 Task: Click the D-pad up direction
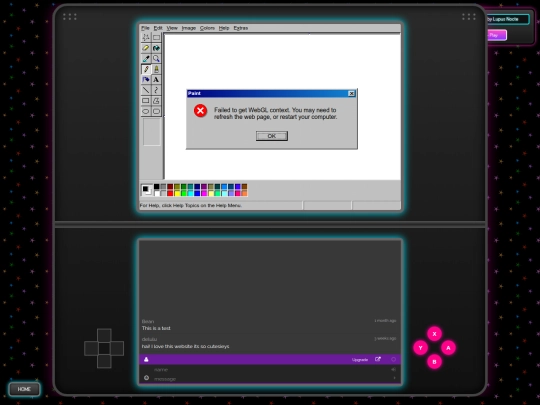[x=104, y=335]
